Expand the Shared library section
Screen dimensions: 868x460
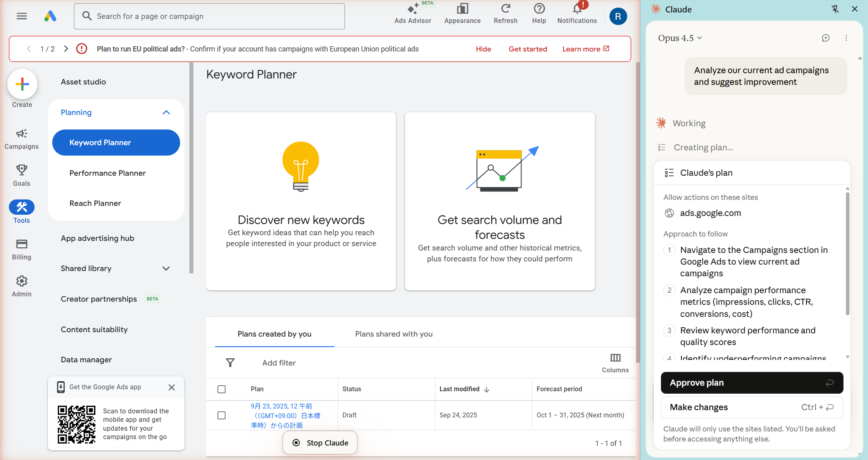166,269
